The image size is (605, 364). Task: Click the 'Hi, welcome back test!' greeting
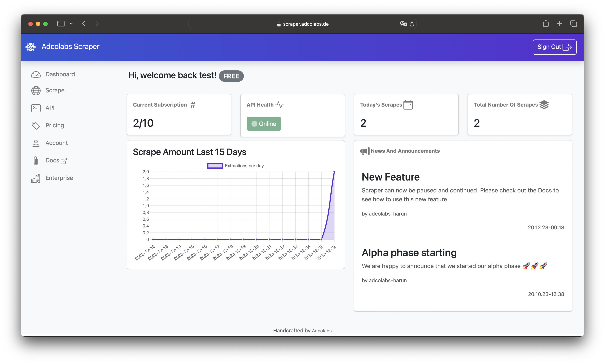172,75
